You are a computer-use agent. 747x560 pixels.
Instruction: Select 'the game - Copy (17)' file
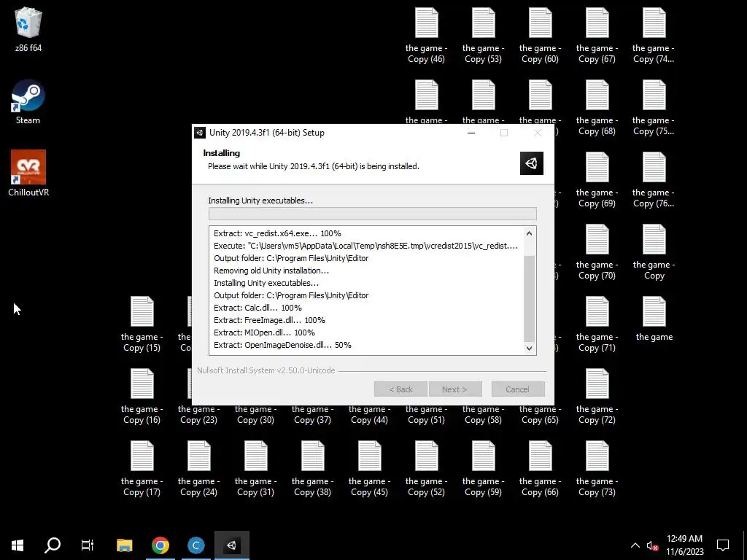coord(142,469)
